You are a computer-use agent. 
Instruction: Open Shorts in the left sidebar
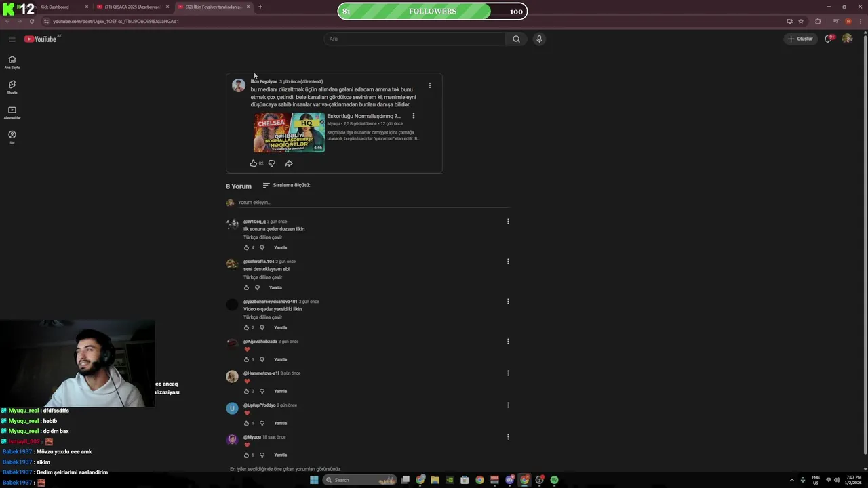(x=12, y=87)
